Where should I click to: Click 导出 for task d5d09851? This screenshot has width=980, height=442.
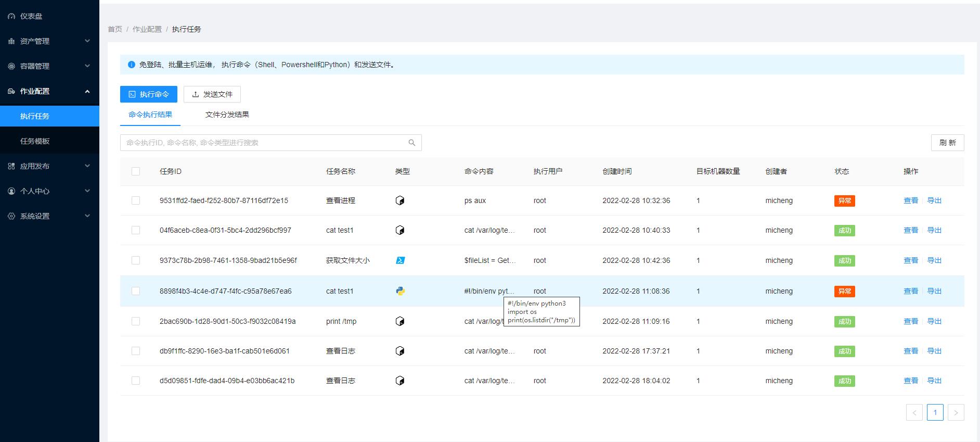934,381
